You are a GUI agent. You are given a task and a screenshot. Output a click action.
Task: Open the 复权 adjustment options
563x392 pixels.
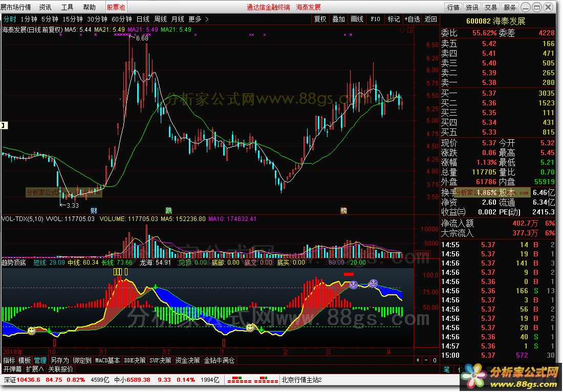pos(320,19)
